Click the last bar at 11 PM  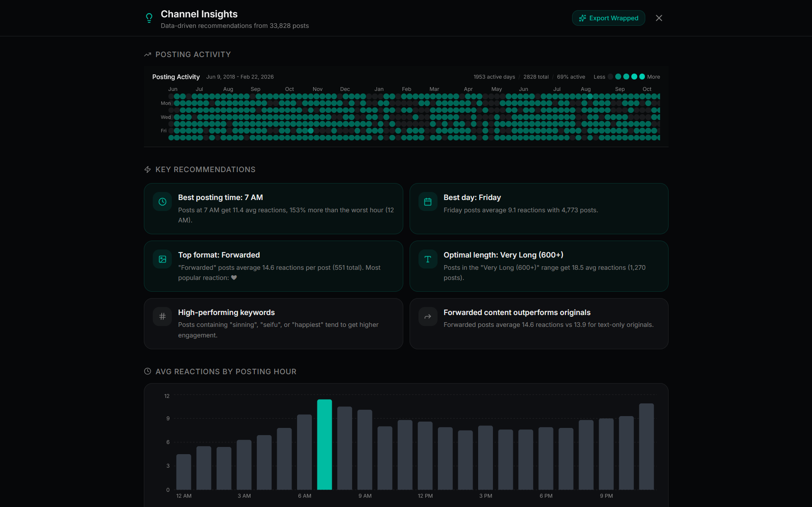(646, 447)
